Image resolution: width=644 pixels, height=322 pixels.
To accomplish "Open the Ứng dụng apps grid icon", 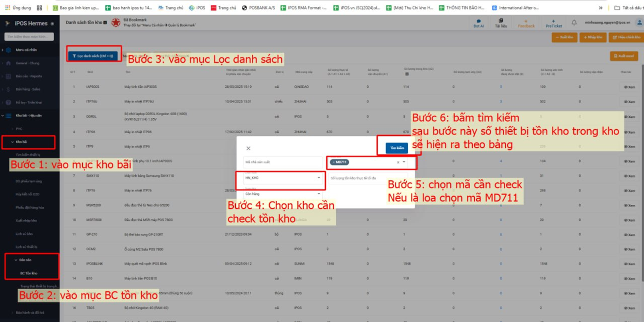I will [x=8, y=8].
